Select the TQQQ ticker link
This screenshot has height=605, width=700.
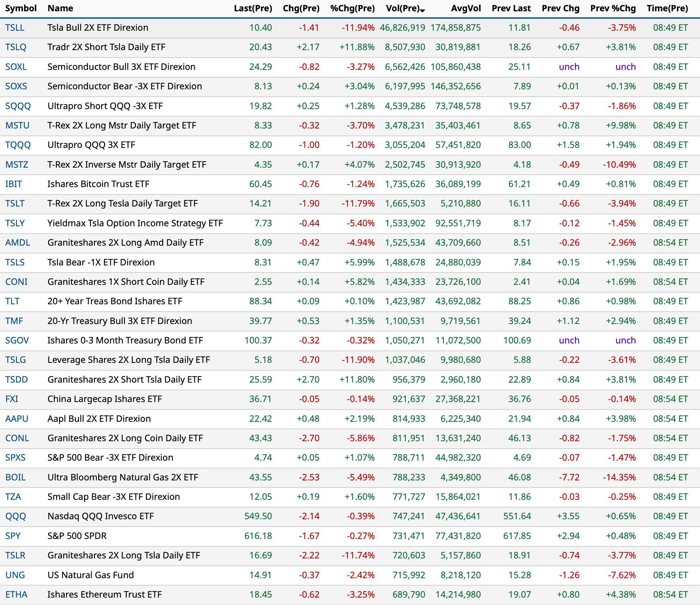click(18, 145)
